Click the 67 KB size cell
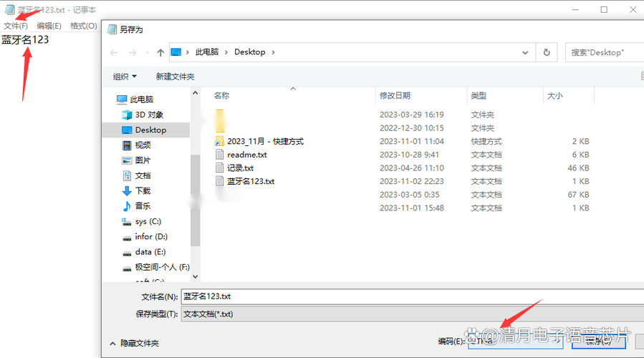Image resolution: width=644 pixels, height=358 pixels. coord(578,195)
